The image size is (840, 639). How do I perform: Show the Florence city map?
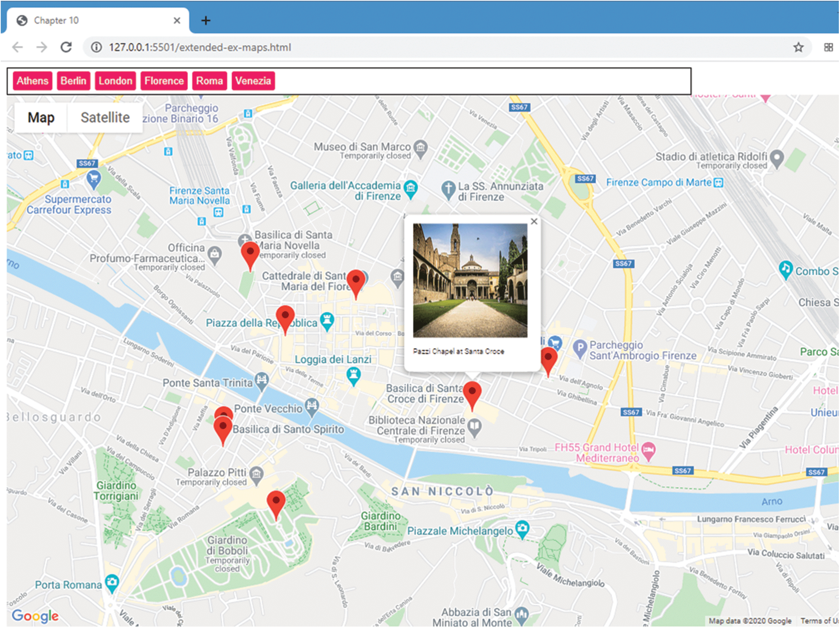(x=164, y=81)
